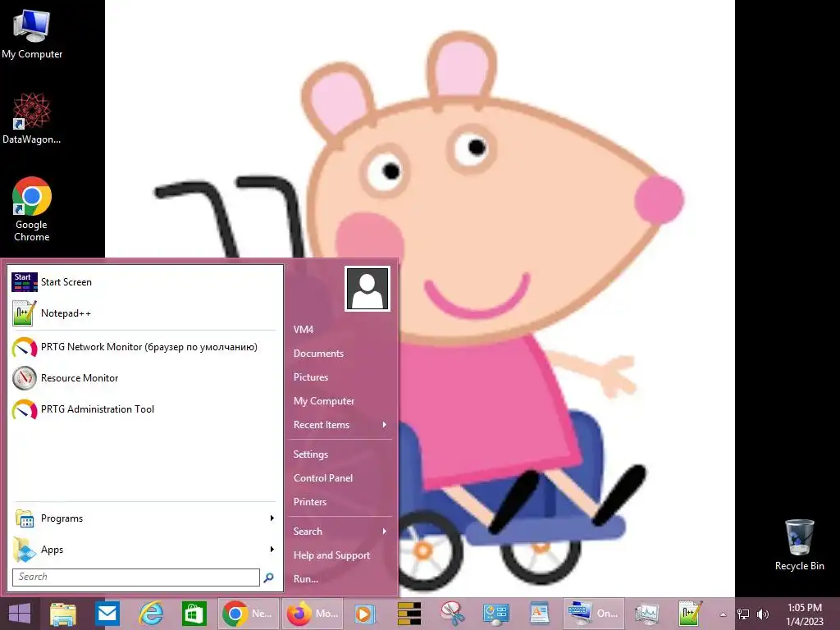Viewport: 840px width, 630px height.
Task: Expand the Recent Items submenu arrow
Action: 384,425
